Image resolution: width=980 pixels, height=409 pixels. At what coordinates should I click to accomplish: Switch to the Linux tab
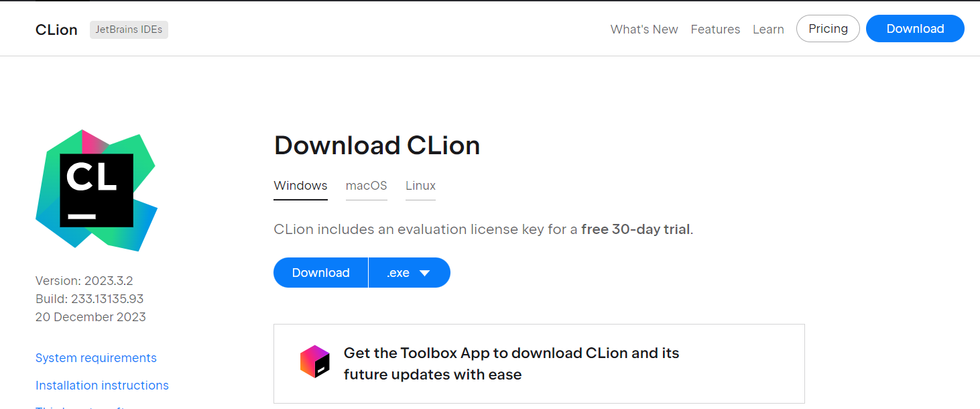(x=420, y=186)
